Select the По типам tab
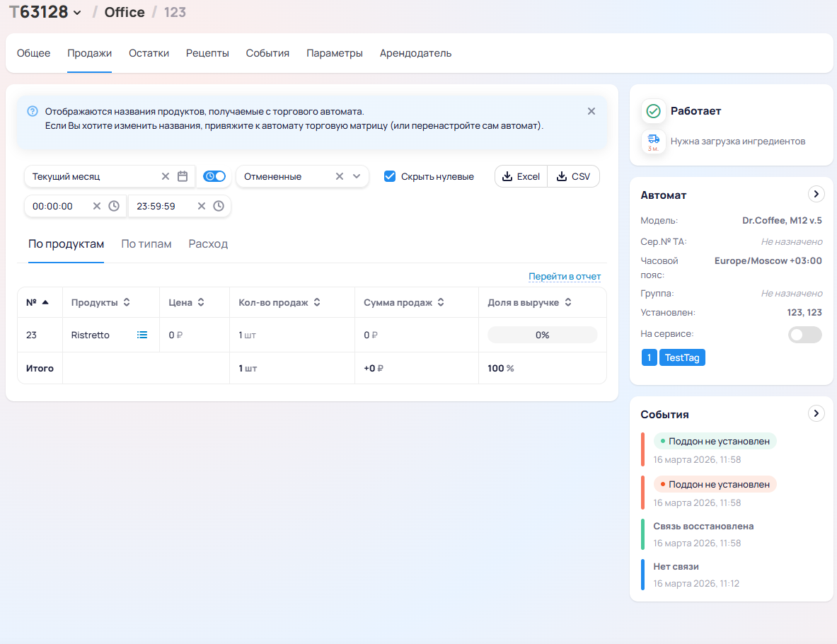Viewport: 837px width, 644px height. [x=146, y=244]
